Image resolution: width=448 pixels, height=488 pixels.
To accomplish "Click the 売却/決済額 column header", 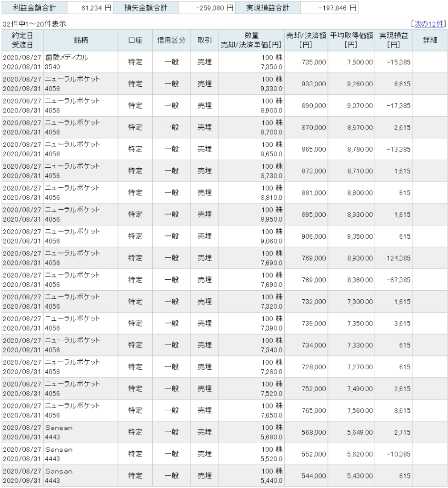I will click(x=306, y=41).
